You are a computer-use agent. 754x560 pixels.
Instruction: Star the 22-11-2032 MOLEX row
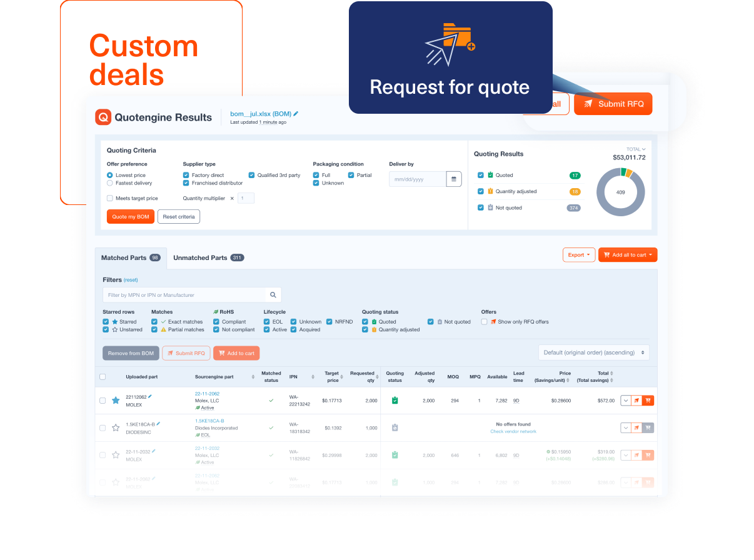[x=116, y=455]
